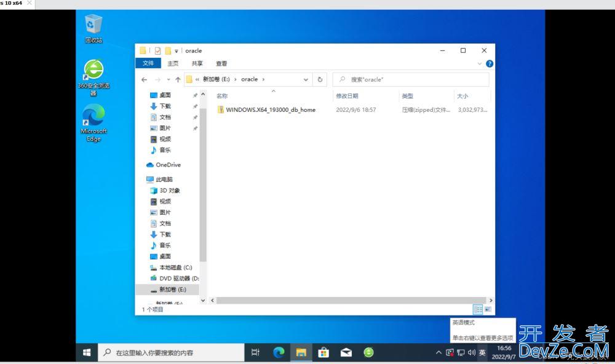The height and width of the screenshot is (364, 615).
Task: Show hidden tray icons chevron
Action: 438,353
